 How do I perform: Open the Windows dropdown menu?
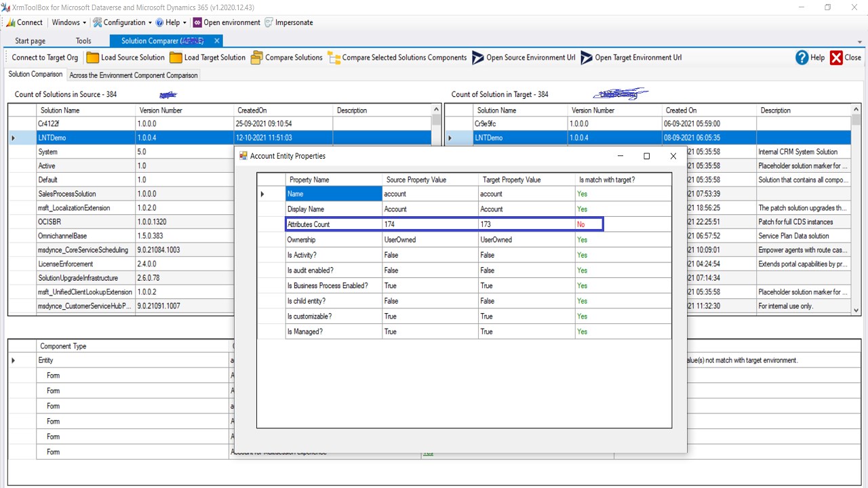point(68,22)
